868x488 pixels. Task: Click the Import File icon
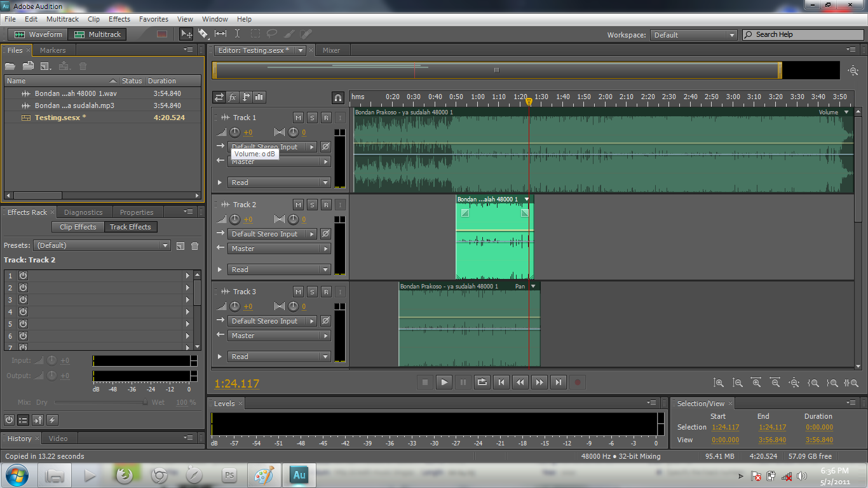coord(28,66)
